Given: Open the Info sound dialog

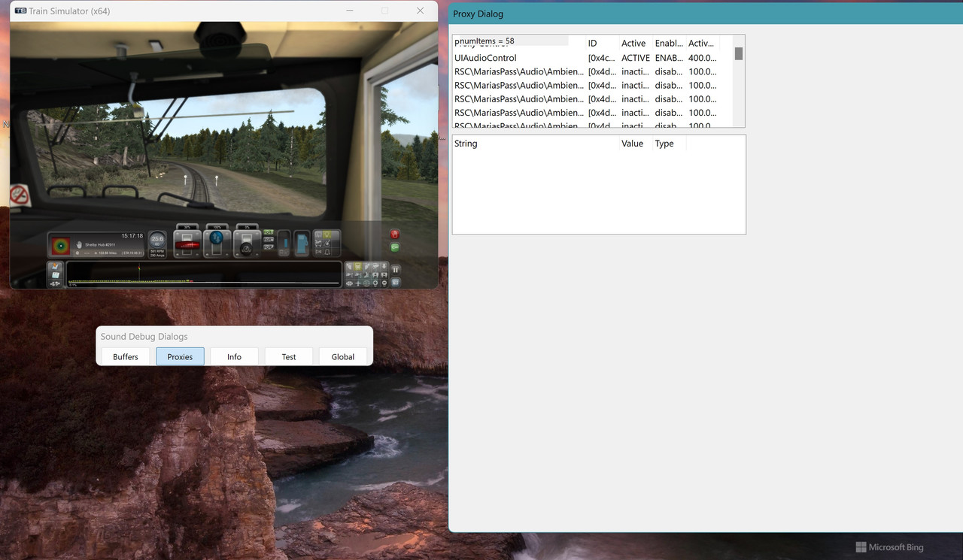Looking at the screenshot, I should coord(234,356).
